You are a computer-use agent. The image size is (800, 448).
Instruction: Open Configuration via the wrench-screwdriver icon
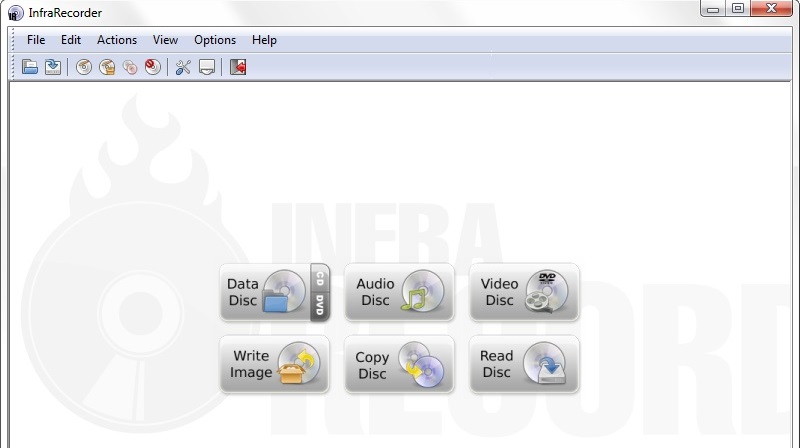(182, 67)
